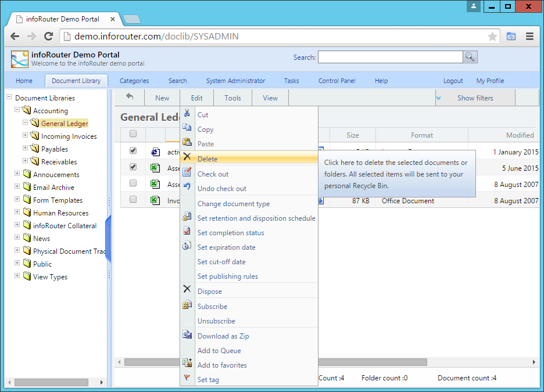Click the expiration date clock icon
The image size is (544, 392).
point(187,246)
